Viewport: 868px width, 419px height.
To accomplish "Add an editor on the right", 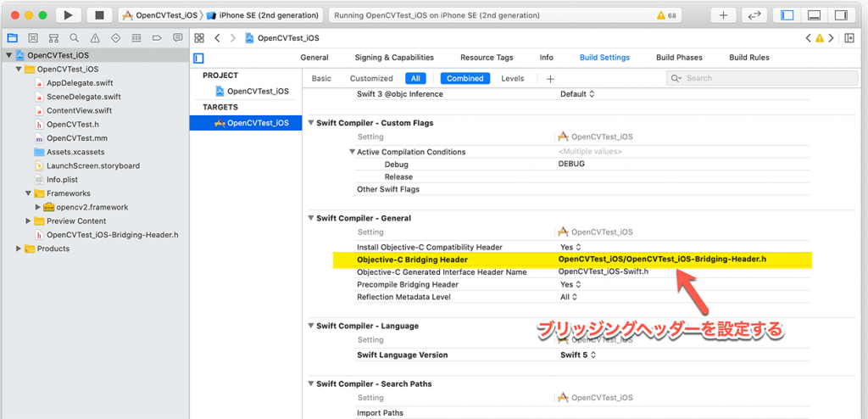I will coord(849,38).
